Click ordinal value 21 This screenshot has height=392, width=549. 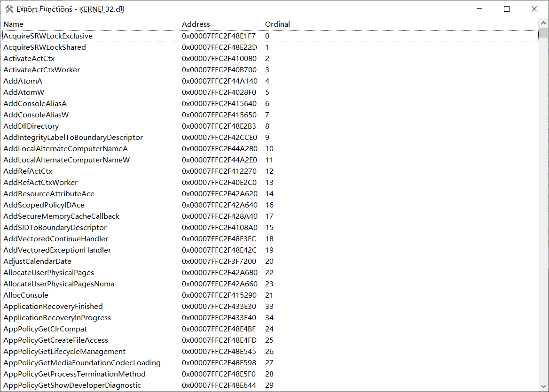(x=269, y=295)
